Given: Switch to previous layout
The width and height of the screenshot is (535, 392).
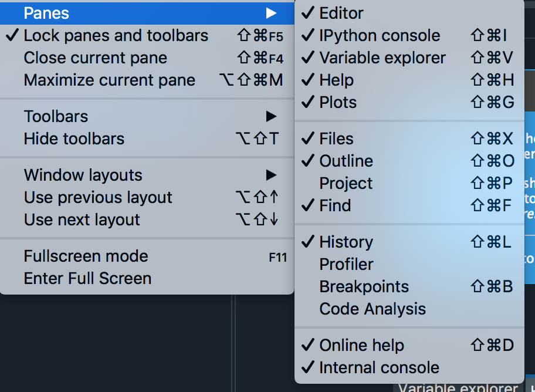Looking at the screenshot, I should [x=98, y=197].
